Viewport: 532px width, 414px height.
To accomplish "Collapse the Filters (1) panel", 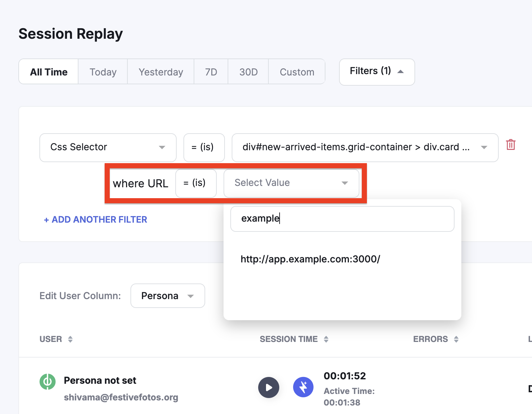I will pos(377,72).
